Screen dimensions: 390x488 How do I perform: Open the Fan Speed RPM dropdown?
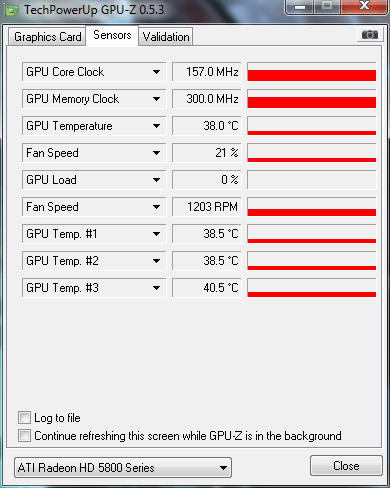point(156,207)
